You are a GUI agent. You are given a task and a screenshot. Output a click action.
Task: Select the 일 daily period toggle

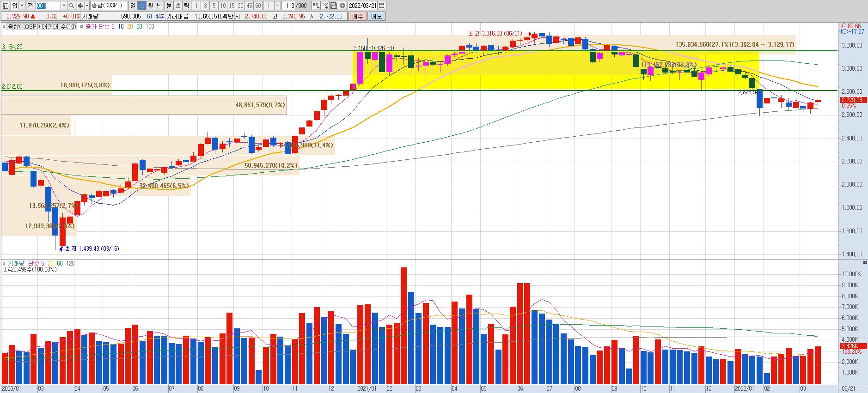pyautogui.click(x=133, y=6)
